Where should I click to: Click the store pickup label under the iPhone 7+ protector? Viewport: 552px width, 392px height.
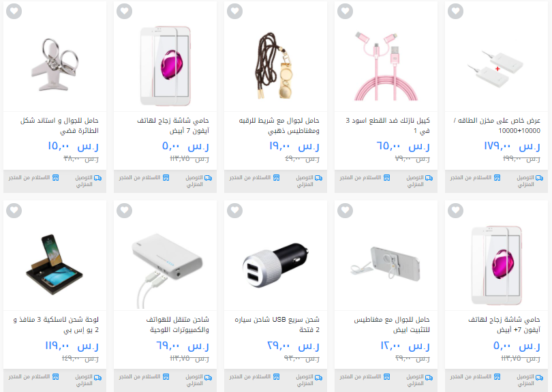471,377
